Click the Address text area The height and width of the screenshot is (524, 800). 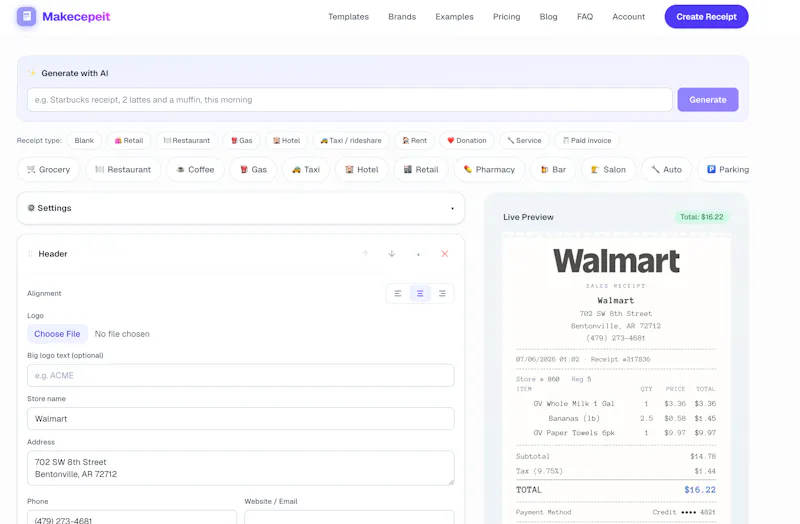point(241,468)
